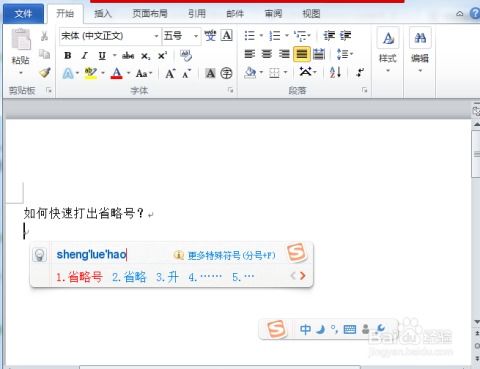Click the enclosed character 字 icon
The width and height of the screenshot is (480, 369).
tap(226, 73)
